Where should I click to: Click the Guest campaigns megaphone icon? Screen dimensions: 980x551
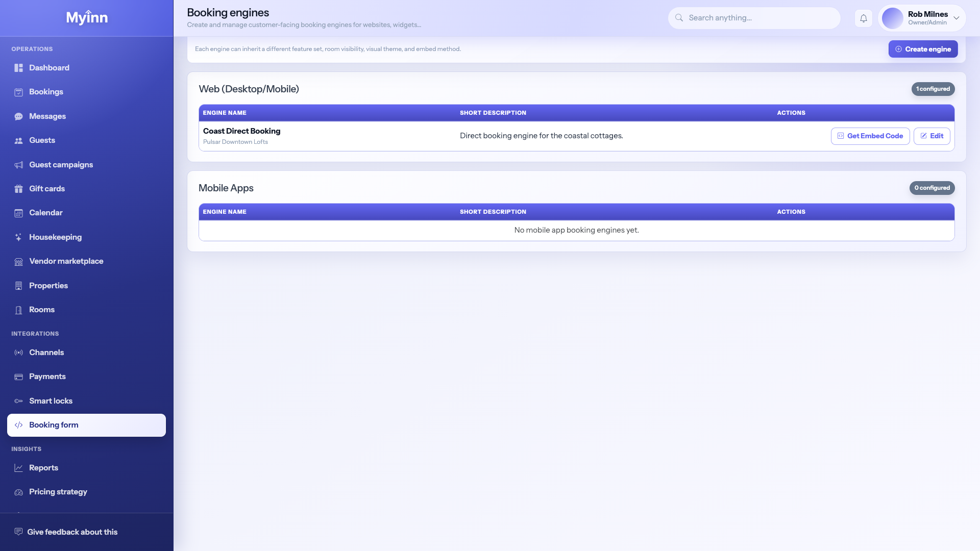pos(18,165)
